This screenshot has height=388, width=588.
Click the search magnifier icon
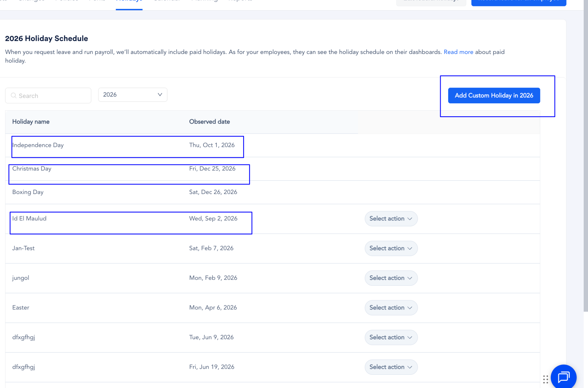[x=13, y=96]
